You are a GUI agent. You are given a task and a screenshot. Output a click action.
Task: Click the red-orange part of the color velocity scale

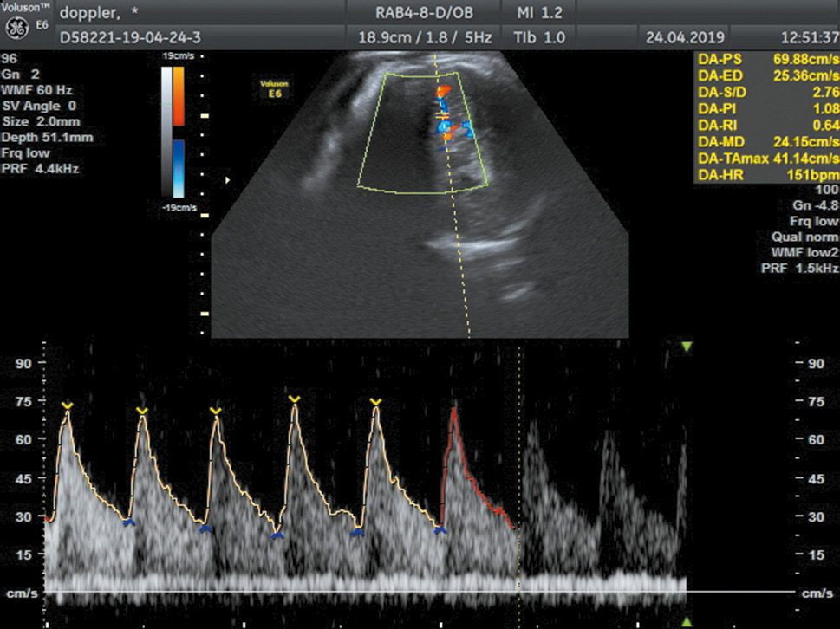178,95
